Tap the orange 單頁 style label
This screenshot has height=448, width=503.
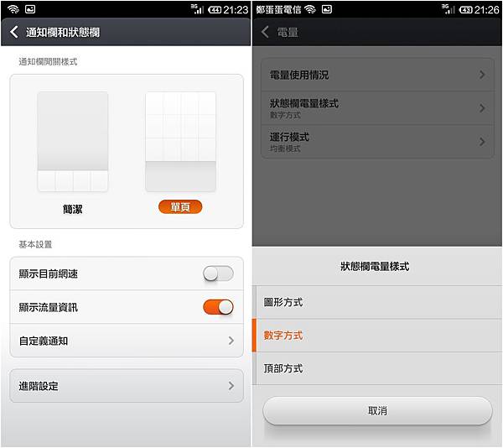180,207
